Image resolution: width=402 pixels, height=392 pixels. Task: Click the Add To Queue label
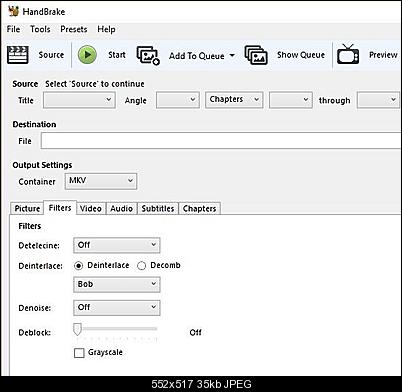(197, 56)
